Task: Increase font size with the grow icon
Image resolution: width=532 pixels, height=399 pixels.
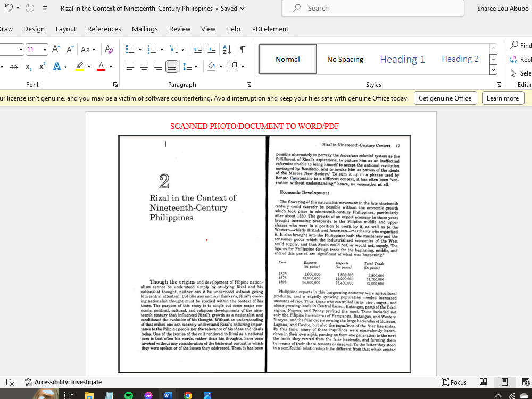Action: coord(56,49)
